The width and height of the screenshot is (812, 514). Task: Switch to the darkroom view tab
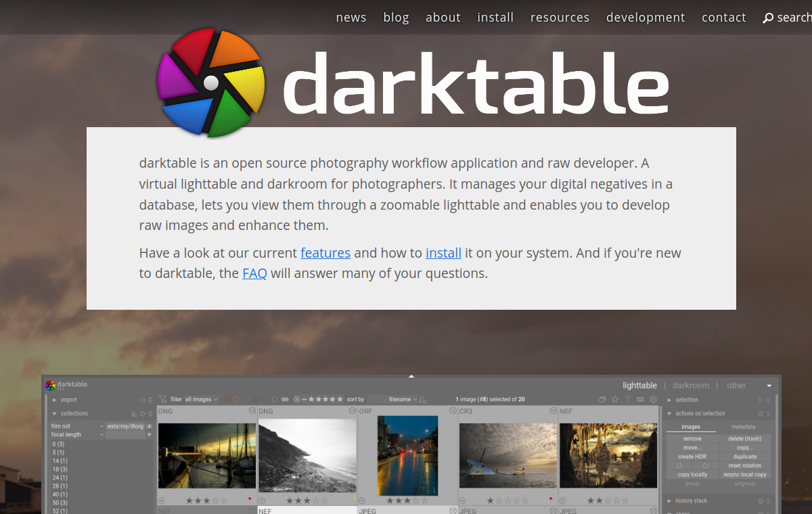pos(691,385)
